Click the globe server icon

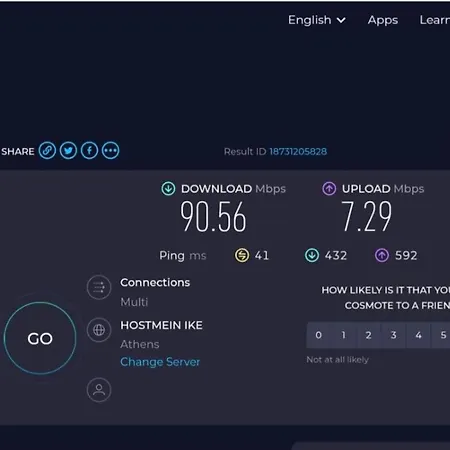click(99, 330)
